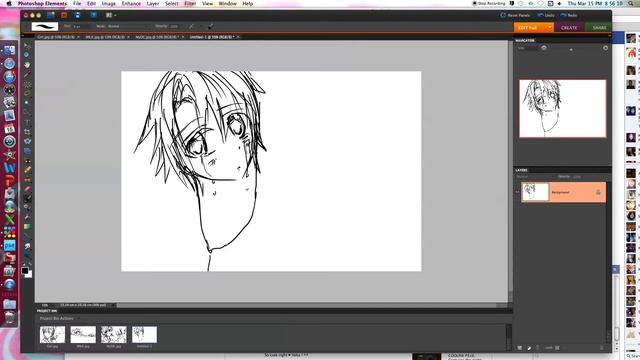Screen dimensions: 640x360
Task: Click the Navigator preview thumbnail
Action: pos(562,108)
